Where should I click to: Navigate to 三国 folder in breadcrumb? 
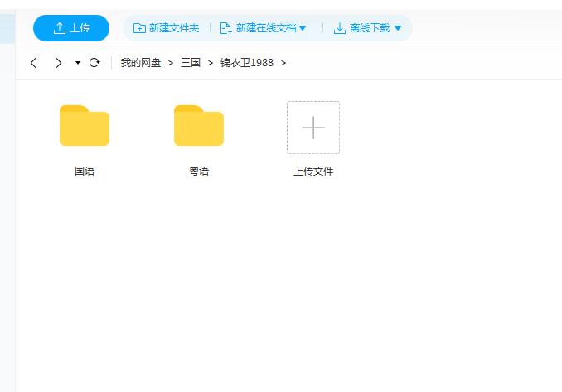191,63
